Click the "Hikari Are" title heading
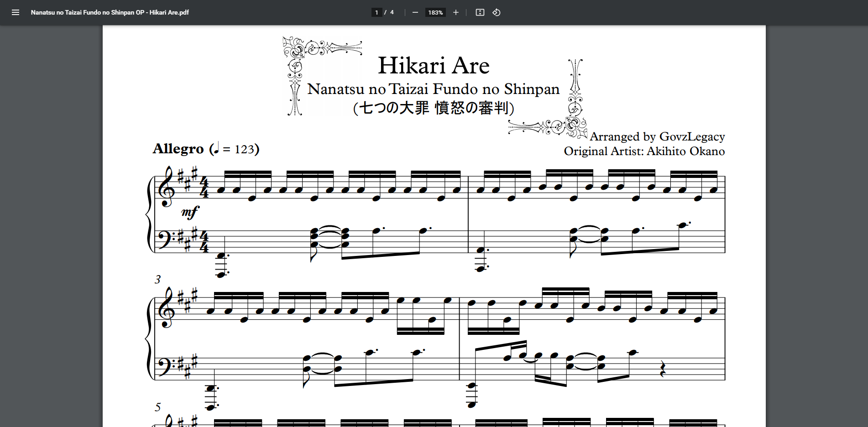The width and height of the screenshot is (868, 427). point(434,65)
